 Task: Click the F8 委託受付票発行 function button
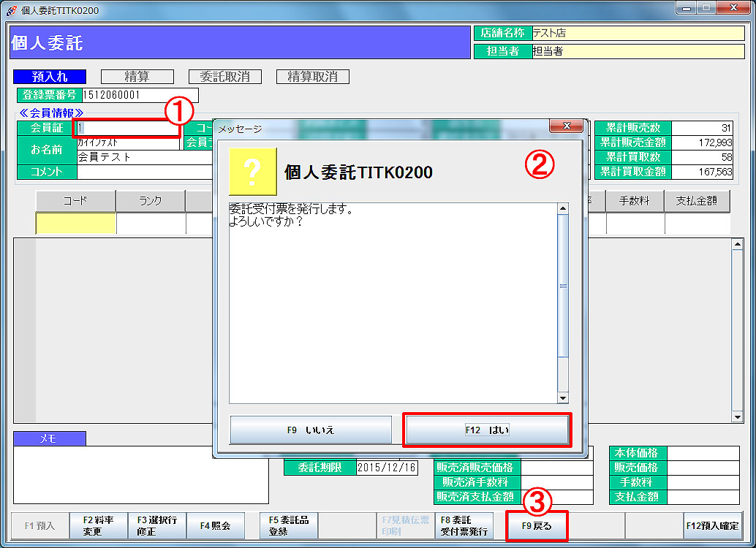click(464, 525)
